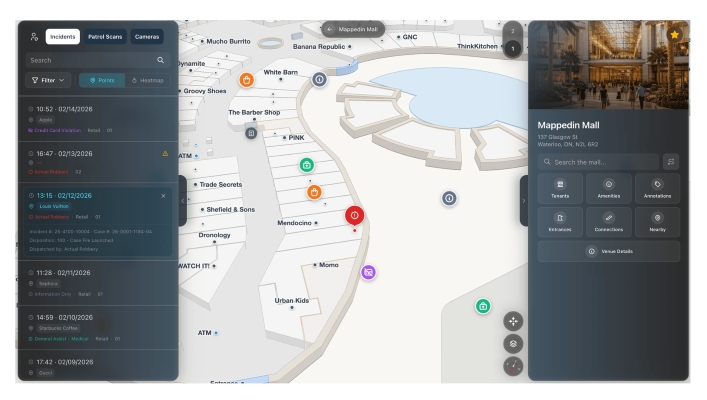Select the 11:28 - 02/11/2026 incident
Screen dimensions: 707x400
point(98,283)
